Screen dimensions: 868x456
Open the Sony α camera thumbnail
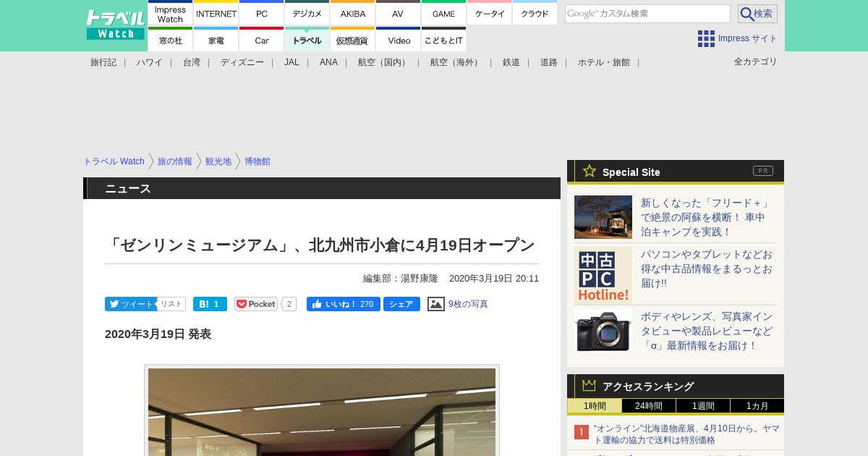(603, 331)
